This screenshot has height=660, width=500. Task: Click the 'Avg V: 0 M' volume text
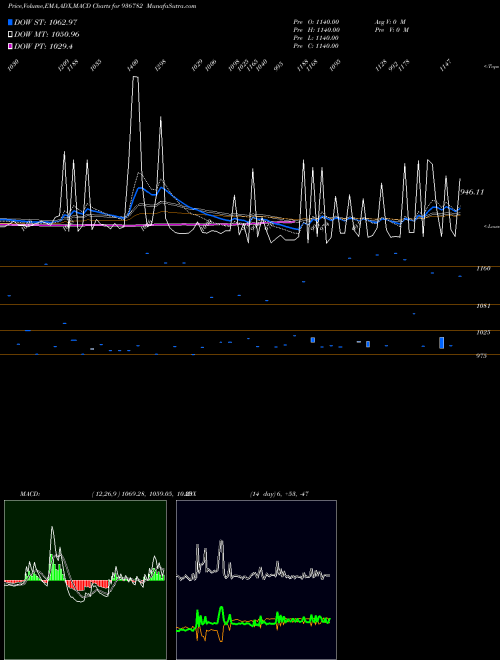tap(390, 22)
